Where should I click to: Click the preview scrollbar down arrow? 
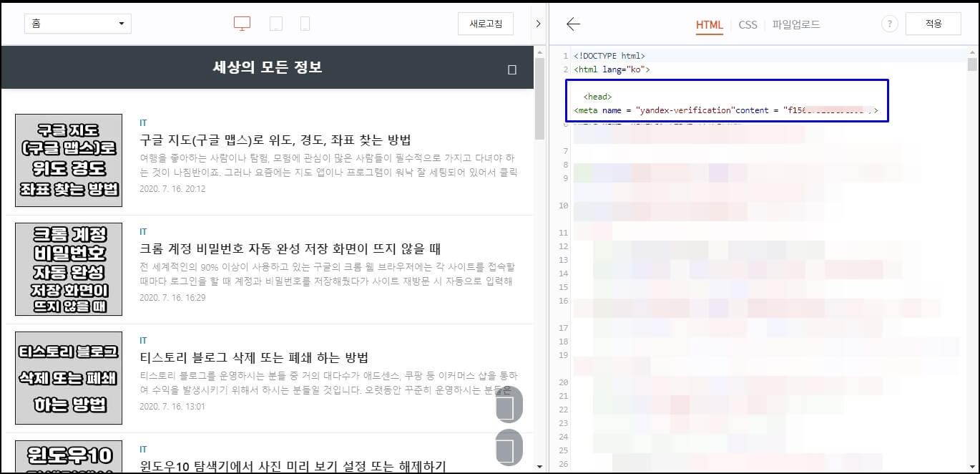pyautogui.click(x=539, y=467)
